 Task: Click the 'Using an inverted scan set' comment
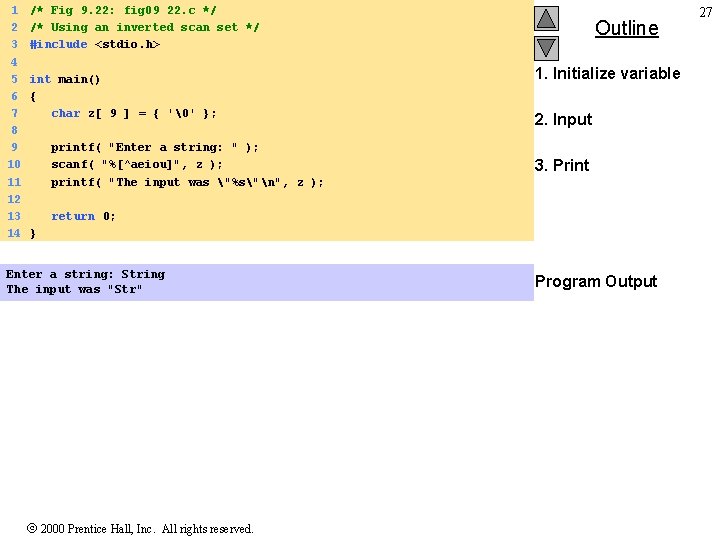click(x=145, y=27)
